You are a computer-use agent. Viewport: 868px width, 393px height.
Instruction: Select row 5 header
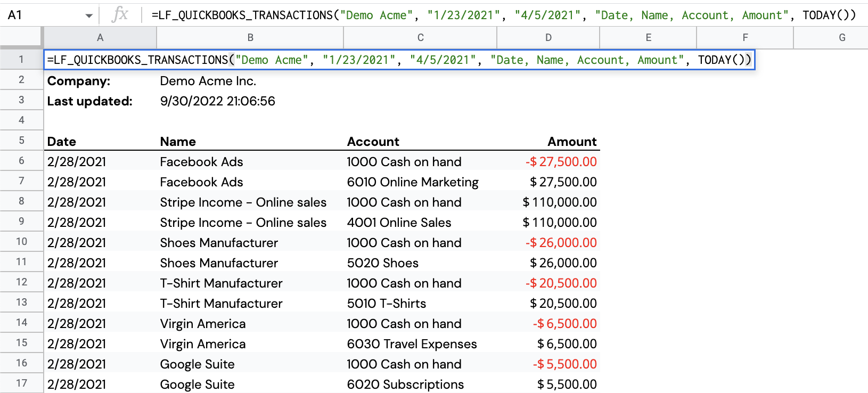coord(21,141)
